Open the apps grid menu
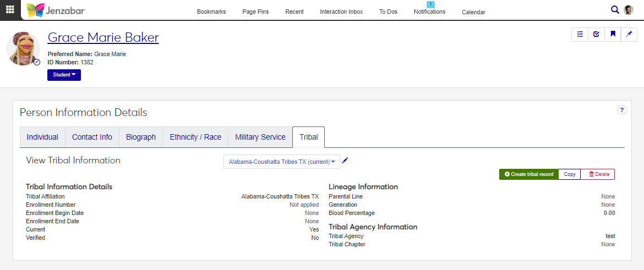Viewport: 644px width, 270px height. click(x=10, y=10)
